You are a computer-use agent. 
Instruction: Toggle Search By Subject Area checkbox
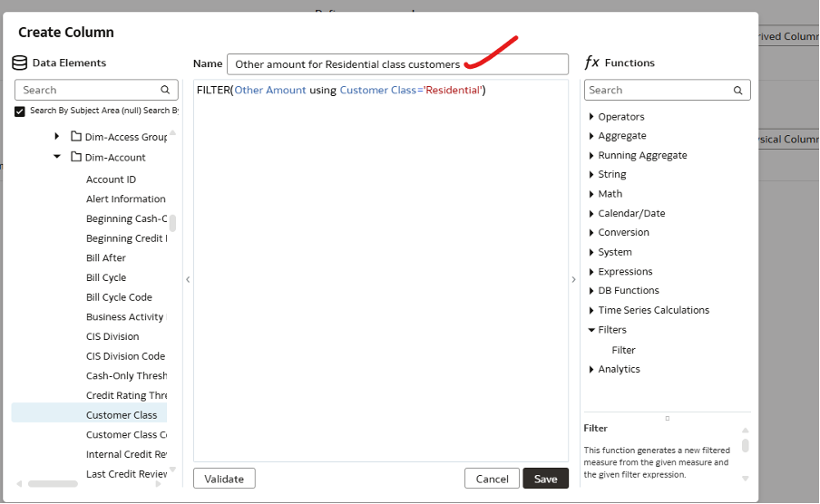(20, 111)
